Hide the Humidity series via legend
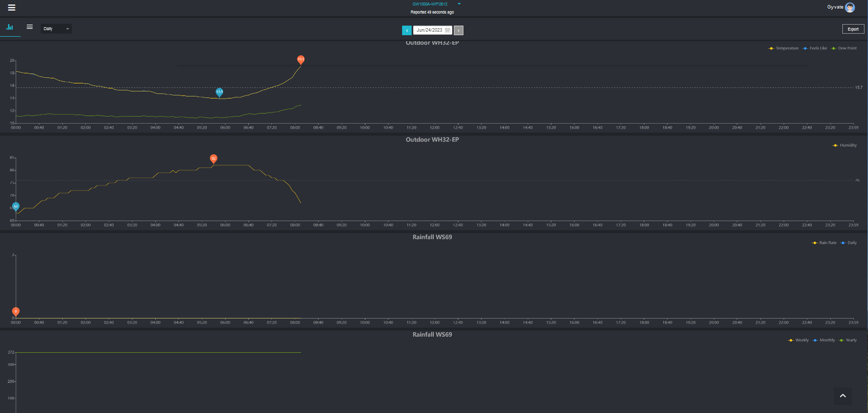 (x=845, y=145)
